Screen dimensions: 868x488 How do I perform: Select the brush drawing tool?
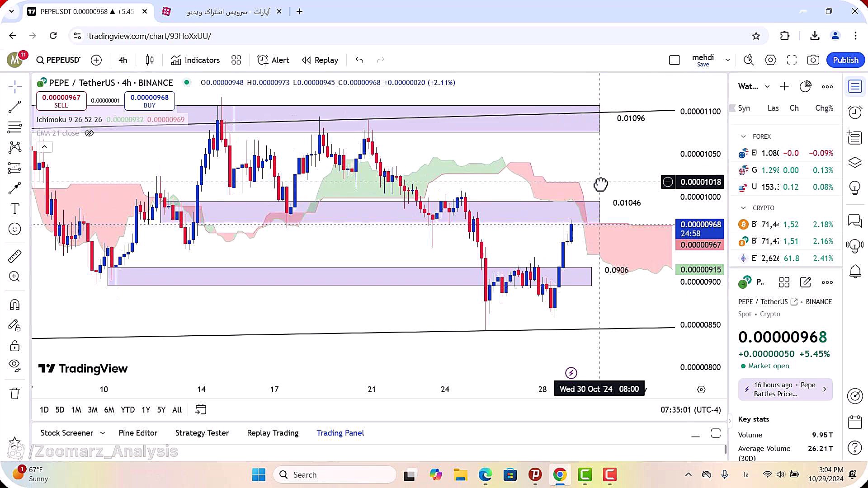click(15, 188)
